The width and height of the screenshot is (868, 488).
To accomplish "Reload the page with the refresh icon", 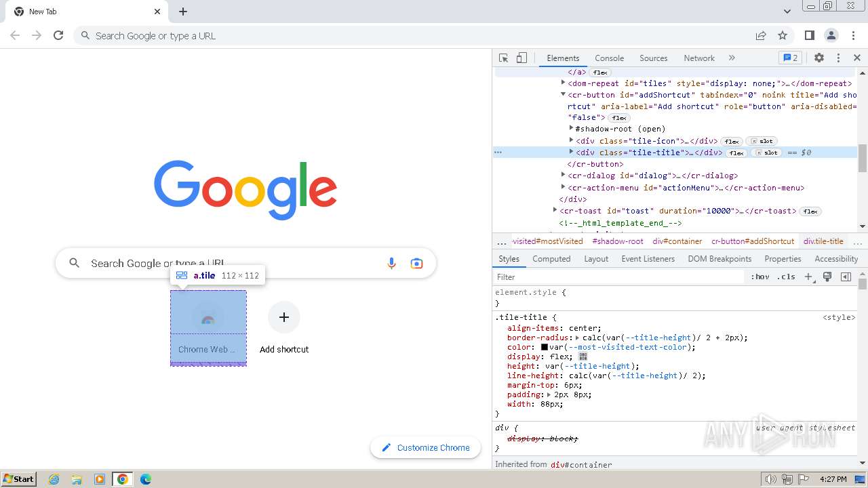I will pos(58,35).
